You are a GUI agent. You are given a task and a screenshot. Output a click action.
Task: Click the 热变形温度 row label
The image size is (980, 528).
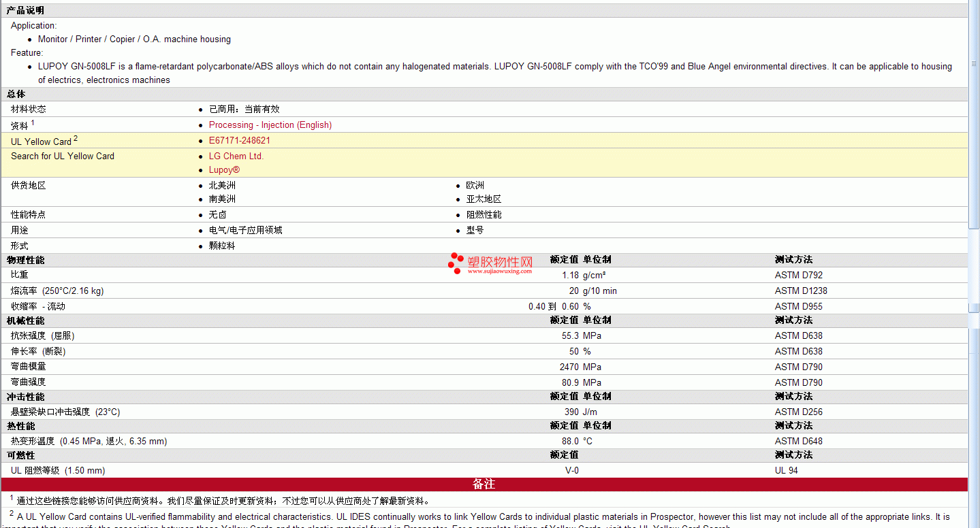point(89,441)
